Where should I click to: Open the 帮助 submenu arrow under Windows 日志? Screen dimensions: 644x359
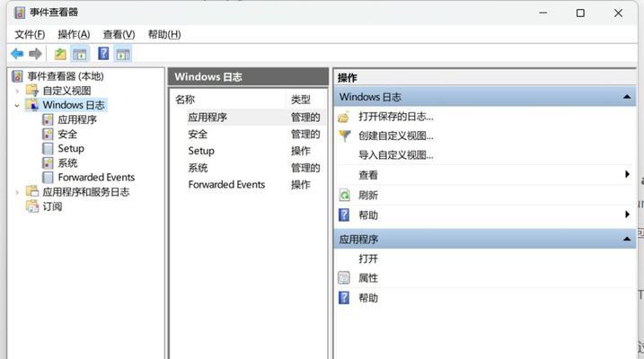627,215
